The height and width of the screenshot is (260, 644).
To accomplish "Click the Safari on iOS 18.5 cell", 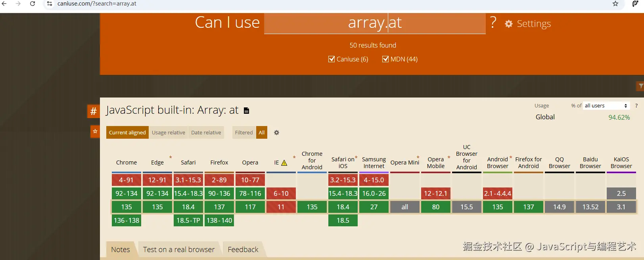I will (343, 220).
